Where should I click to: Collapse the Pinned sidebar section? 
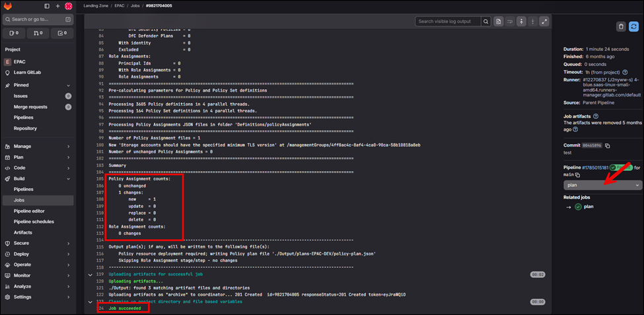tap(38, 85)
